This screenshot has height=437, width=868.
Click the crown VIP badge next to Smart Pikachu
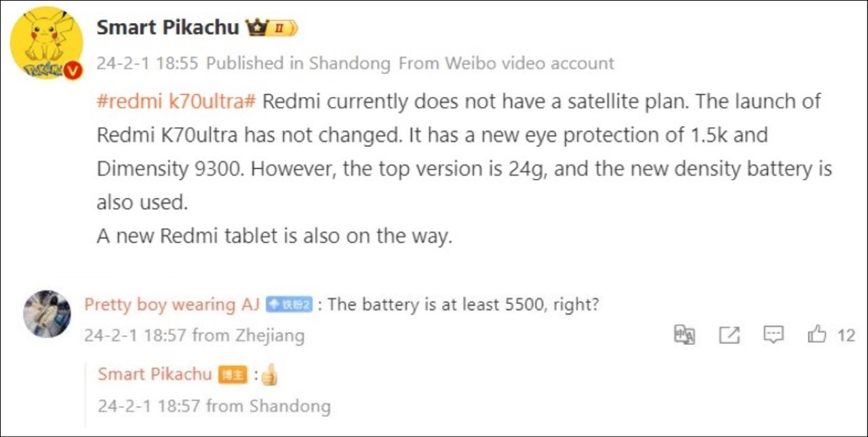(x=256, y=26)
